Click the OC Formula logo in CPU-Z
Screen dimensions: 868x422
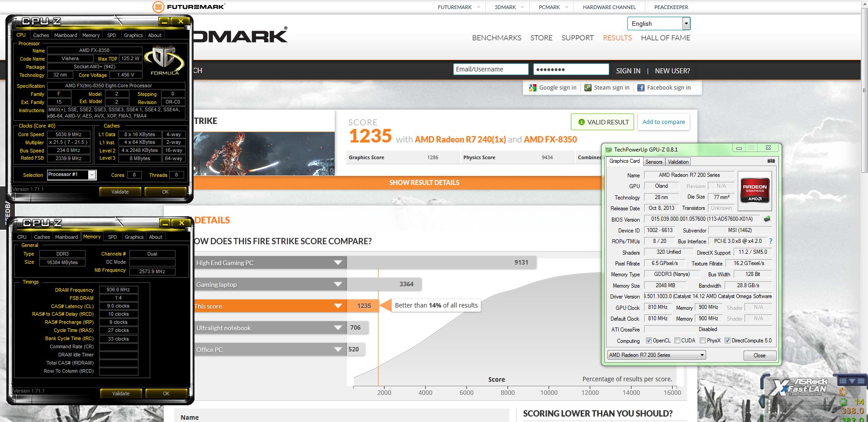coord(165,60)
